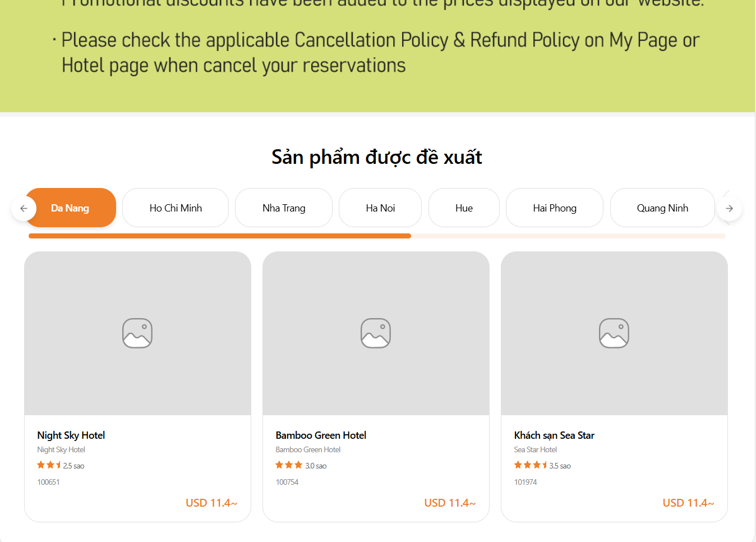The image size is (756, 542).
Task: Click Bamboo Green Hotel star rating
Action: [x=289, y=465]
